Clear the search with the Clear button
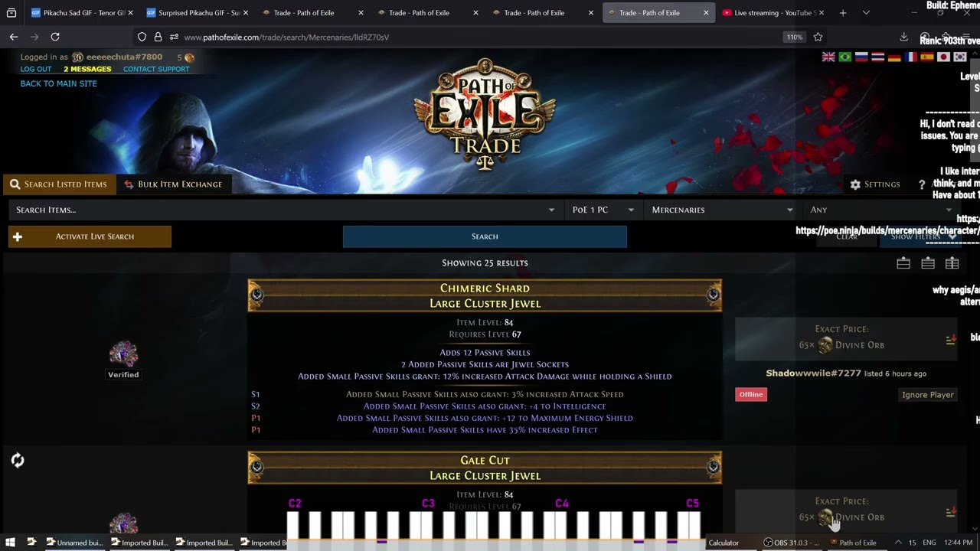 pyautogui.click(x=847, y=236)
